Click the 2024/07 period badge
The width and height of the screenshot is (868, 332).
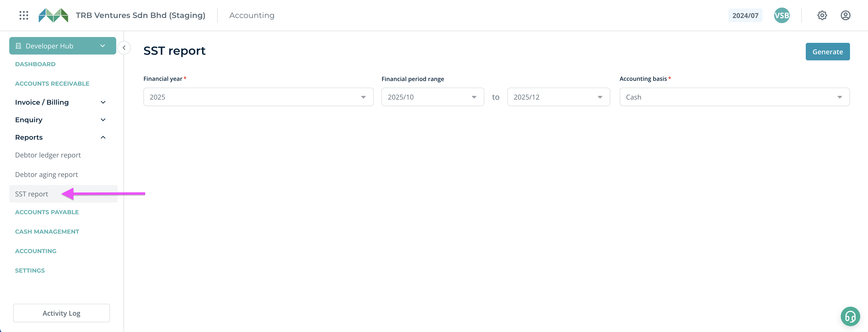click(x=745, y=16)
